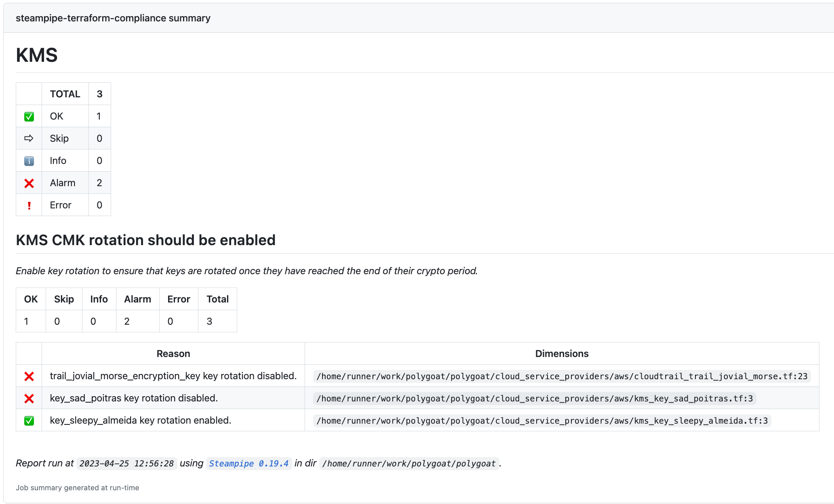Viewport: 834px width, 504px height.
Task: Click the red Alarm cross icon in summary
Action: tap(29, 183)
